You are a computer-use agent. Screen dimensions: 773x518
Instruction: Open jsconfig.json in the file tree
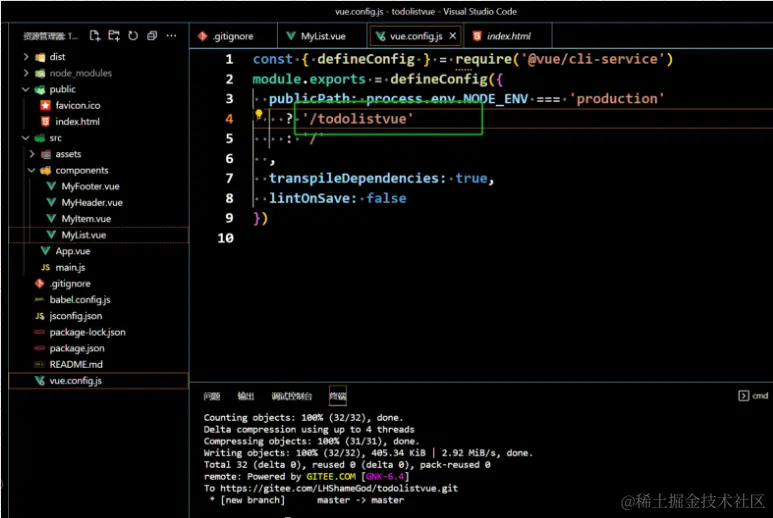coord(75,316)
